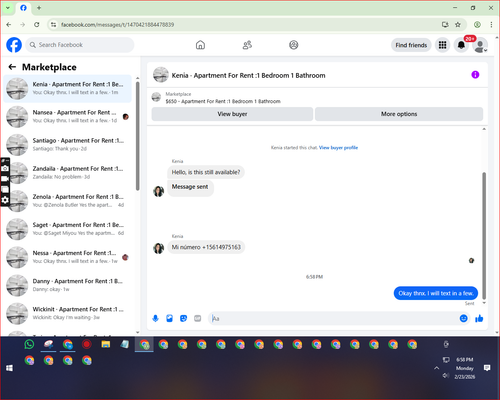Click the screenshot camera icon on side widget
This screenshot has height=400, width=500.
pos(5,169)
